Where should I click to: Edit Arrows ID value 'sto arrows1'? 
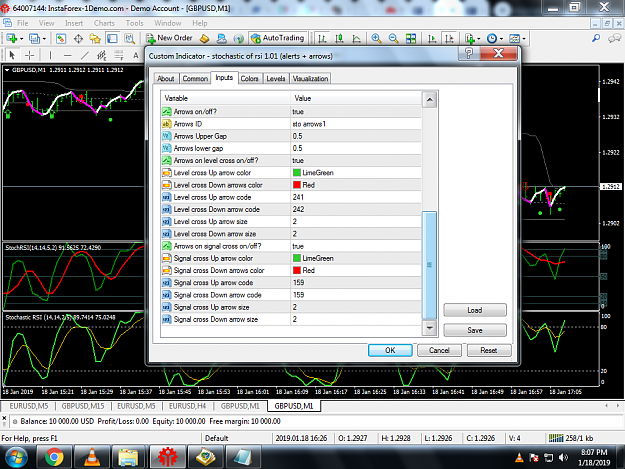coord(356,124)
